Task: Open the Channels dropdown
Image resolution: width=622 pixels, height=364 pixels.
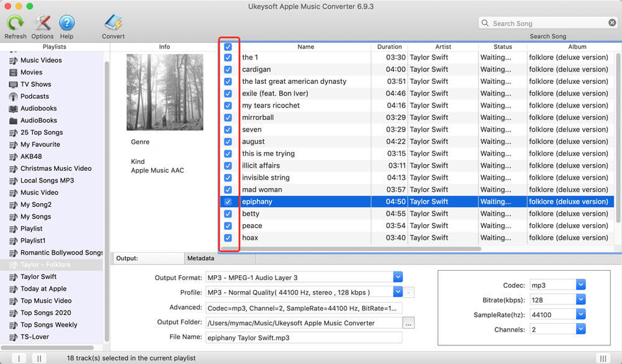Action: coord(581,329)
